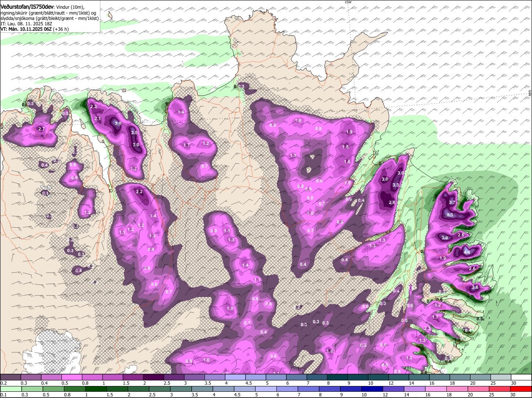Image resolution: width=532 pixels, height=398 pixels.
Task: Click the 2.7 snowfall value on the map
Action: [x=41, y=129]
